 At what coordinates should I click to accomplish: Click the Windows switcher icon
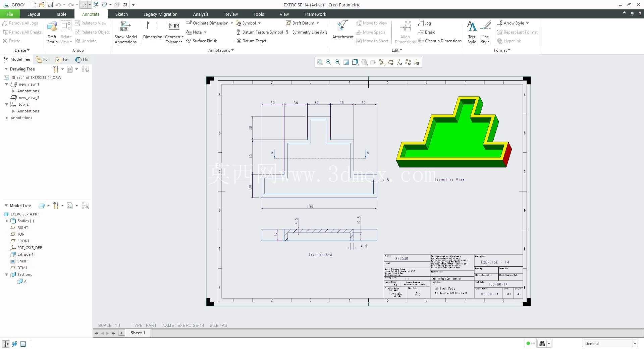tap(104, 5)
